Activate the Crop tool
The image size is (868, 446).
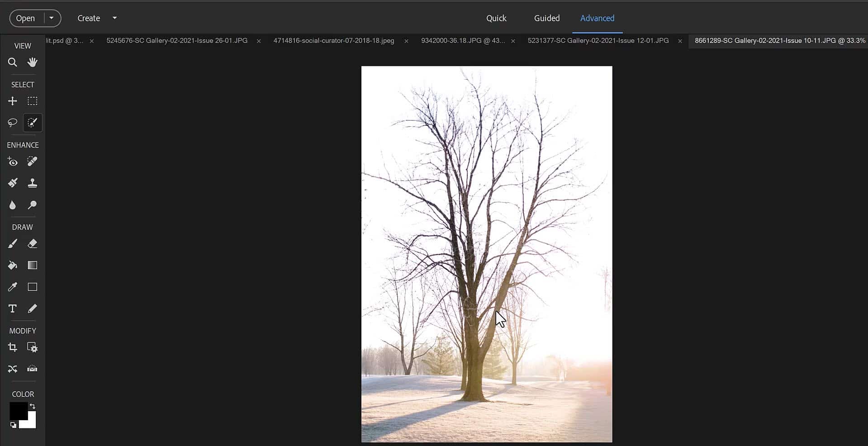click(x=13, y=347)
